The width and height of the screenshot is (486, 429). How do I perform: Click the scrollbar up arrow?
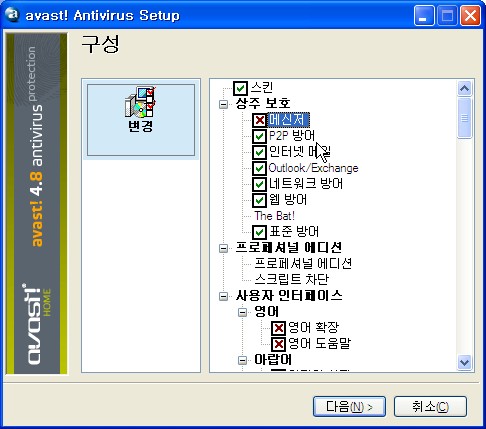pyautogui.click(x=465, y=89)
